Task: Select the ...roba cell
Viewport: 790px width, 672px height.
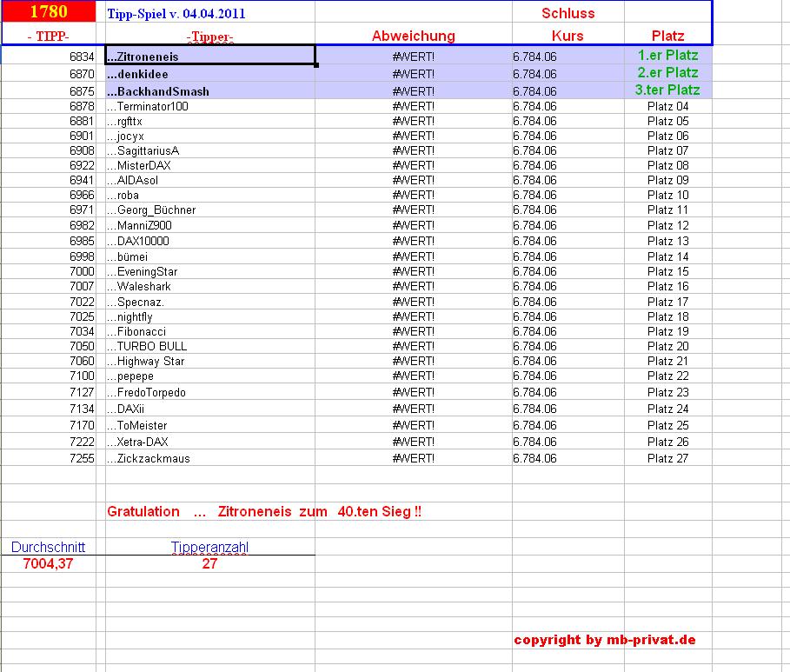Action: 210,195
